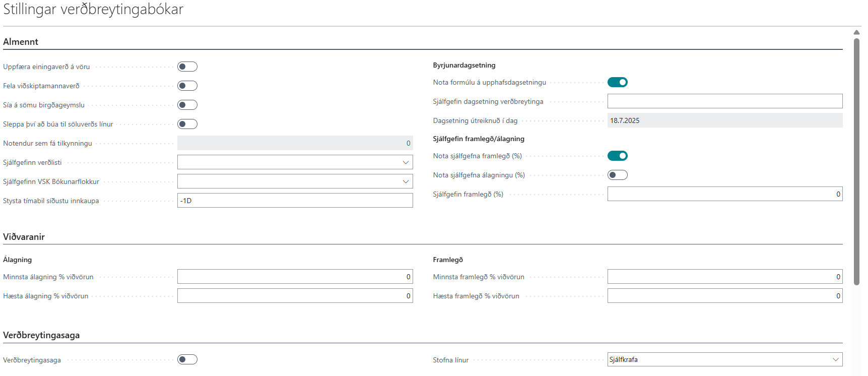Enable Nota sjálfgefna álagningu (%) switch

click(x=617, y=175)
